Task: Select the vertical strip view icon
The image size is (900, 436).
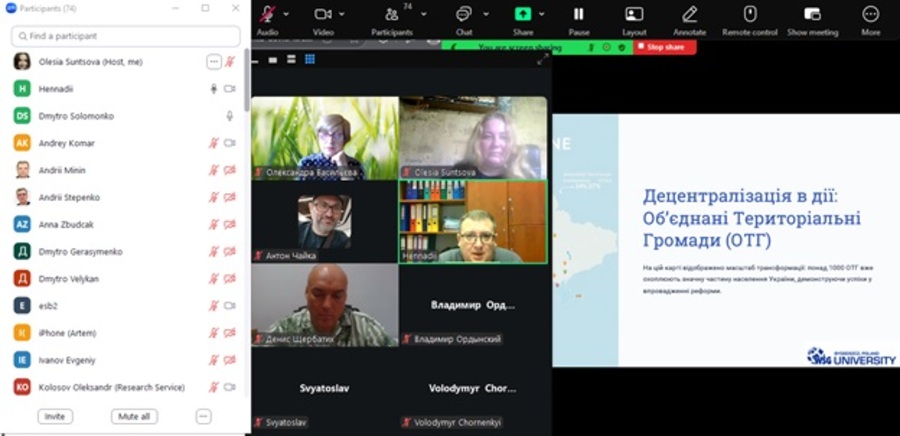Action: [292, 59]
